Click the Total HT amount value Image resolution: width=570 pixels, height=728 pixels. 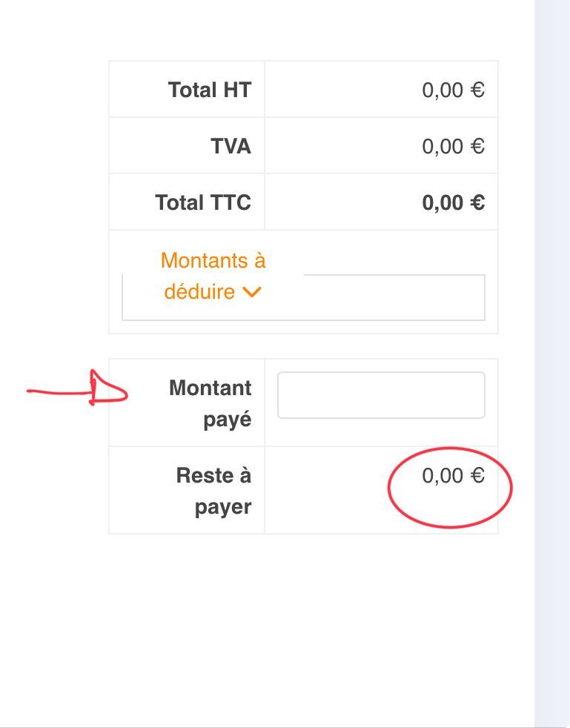pyautogui.click(x=453, y=90)
